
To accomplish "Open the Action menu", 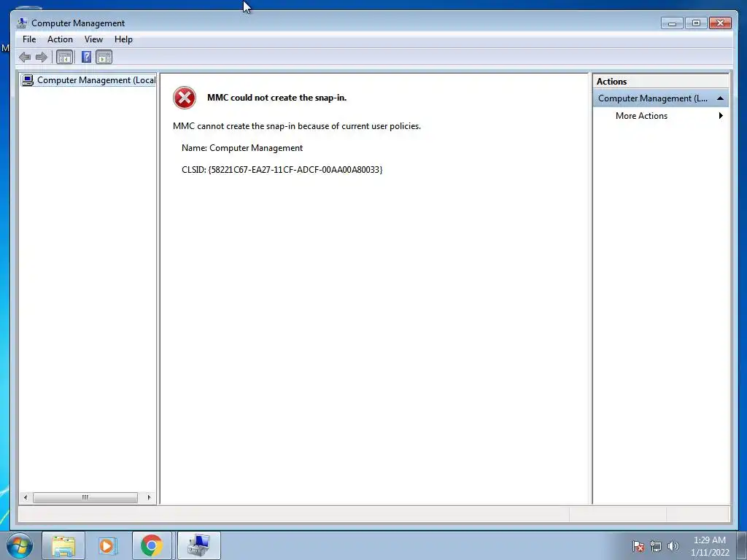I will coord(60,39).
